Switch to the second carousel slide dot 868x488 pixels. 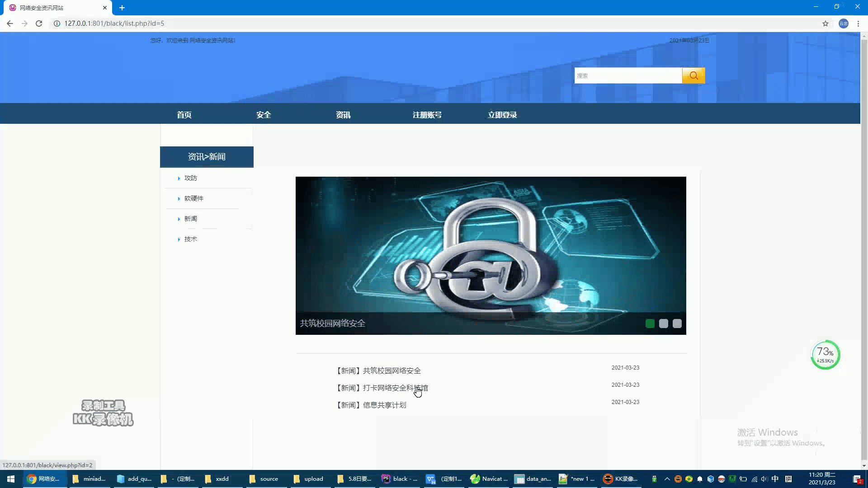[x=664, y=324]
